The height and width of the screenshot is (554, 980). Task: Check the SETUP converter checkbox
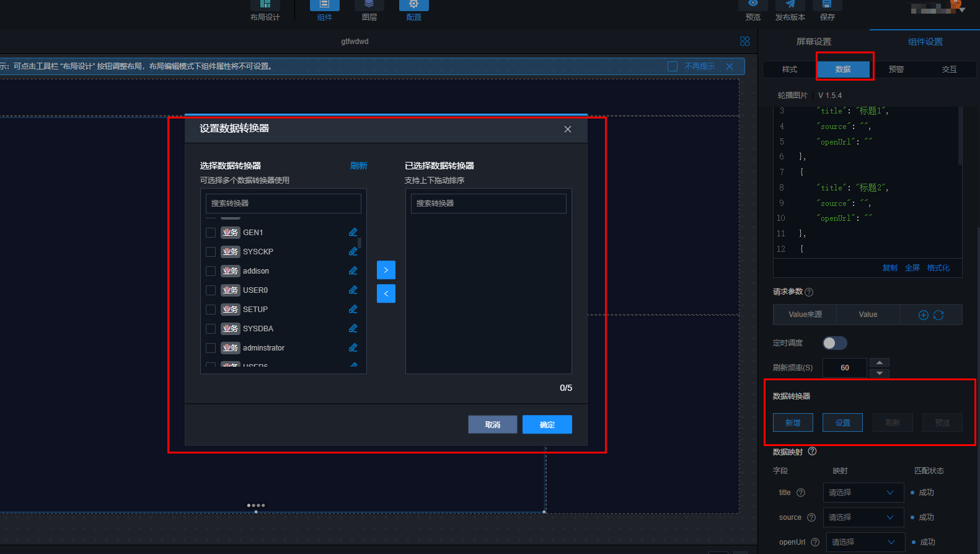[x=211, y=310]
